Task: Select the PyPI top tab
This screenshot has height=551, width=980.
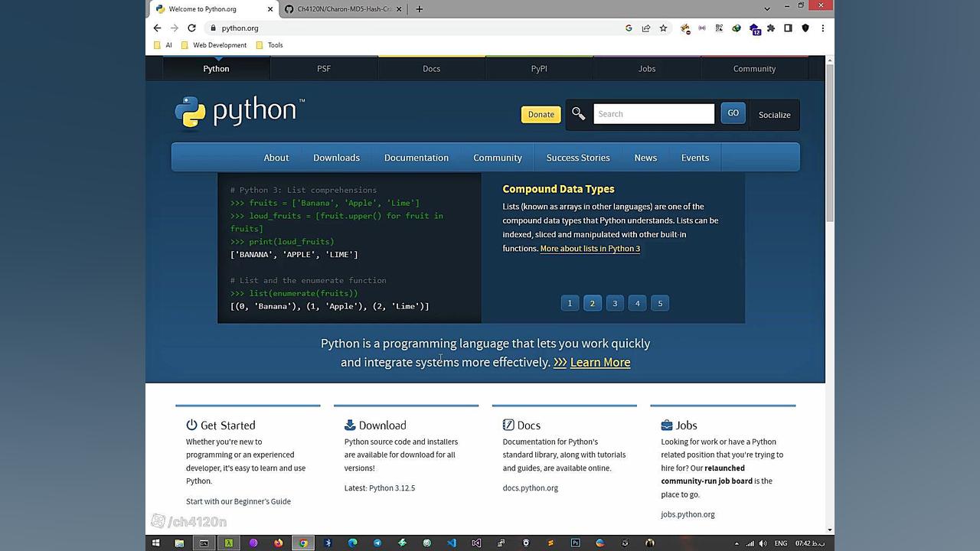Action: tap(539, 68)
